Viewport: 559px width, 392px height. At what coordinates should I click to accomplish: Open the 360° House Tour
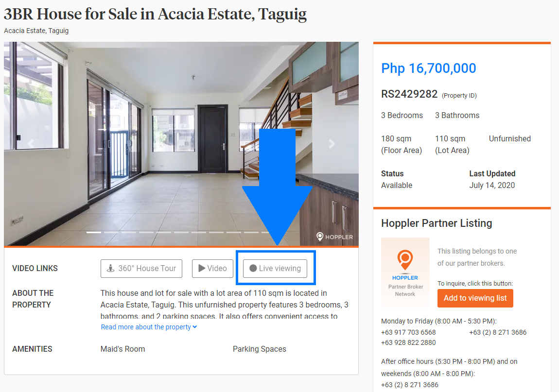pyautogui.click(x=141, y=268)
